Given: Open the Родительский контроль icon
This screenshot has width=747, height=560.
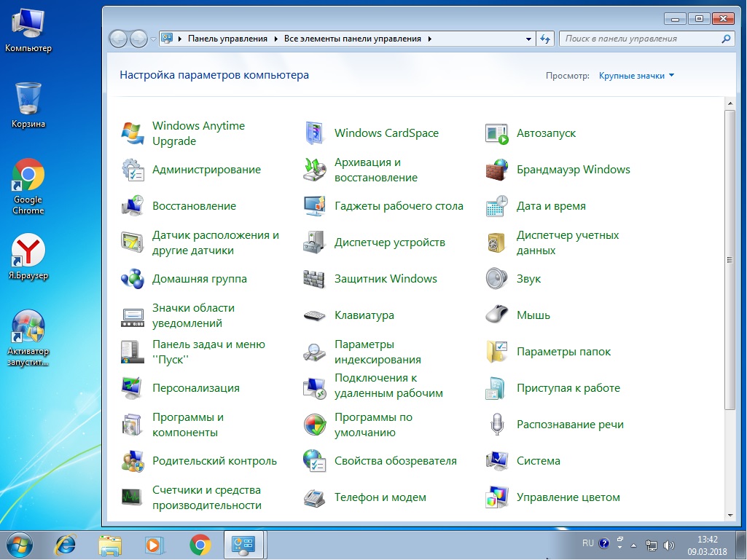Looking at the screenshot, I should (132, 461).
